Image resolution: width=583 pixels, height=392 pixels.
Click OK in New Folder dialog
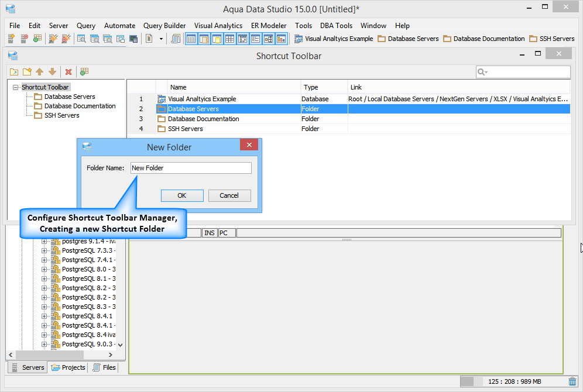point(182,195)
